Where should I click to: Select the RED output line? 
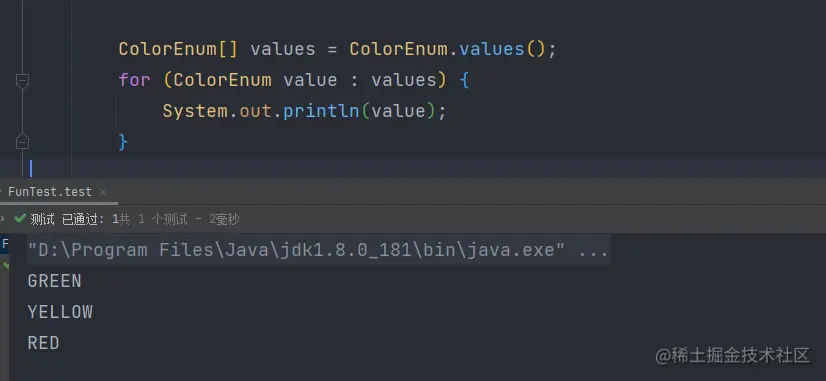tap(43, 343)
